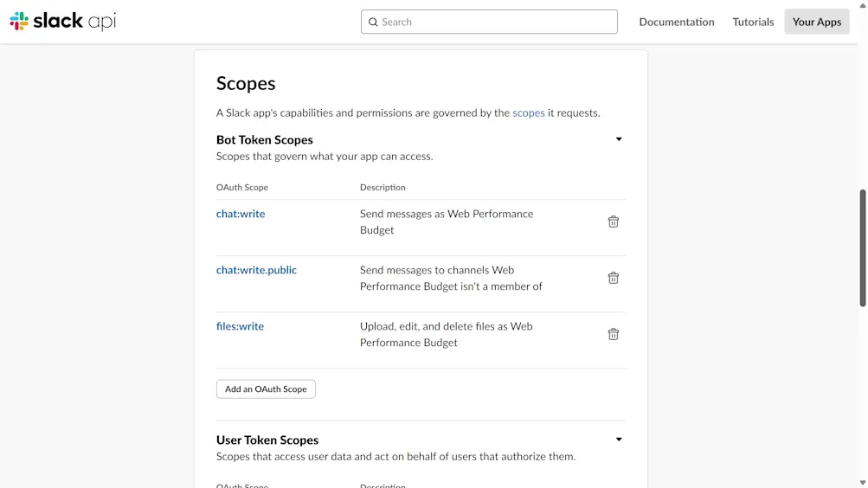
Task: Follow the 'scopes' link in the description
Action: tap(528, 112)
